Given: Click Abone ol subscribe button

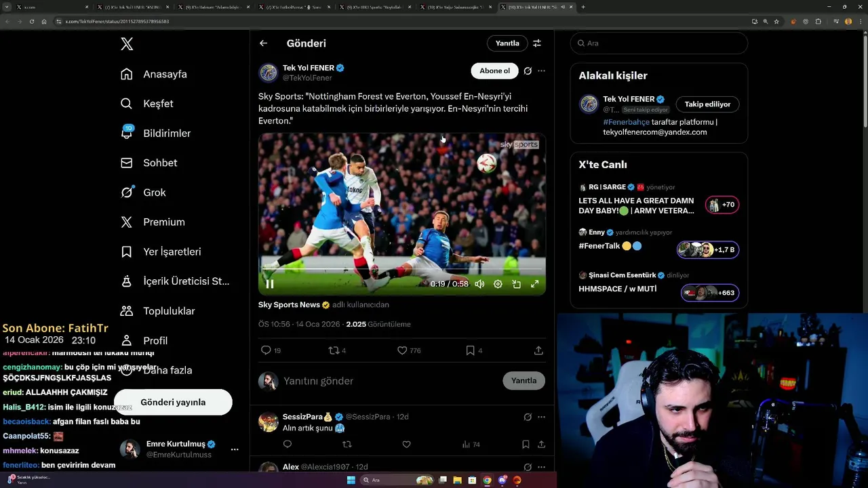Looking at the screenshot, I should pyautogui.click(x=494, y=71).
